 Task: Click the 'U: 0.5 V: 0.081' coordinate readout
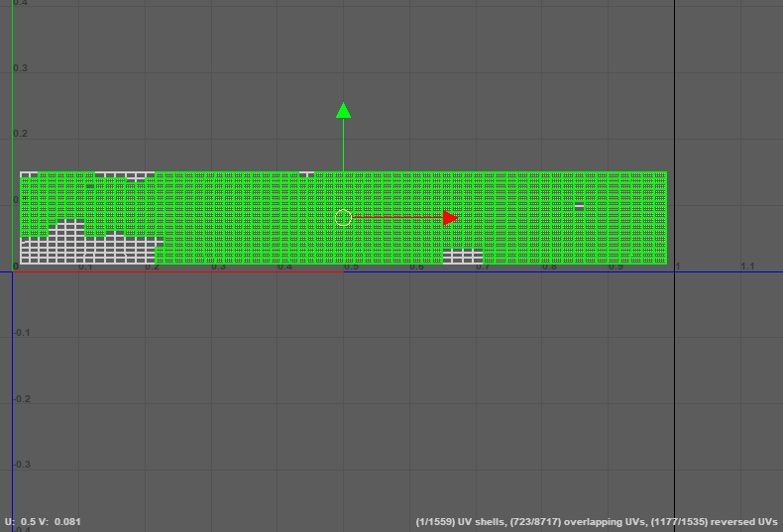pyautogui.click(x=43, y=521)
